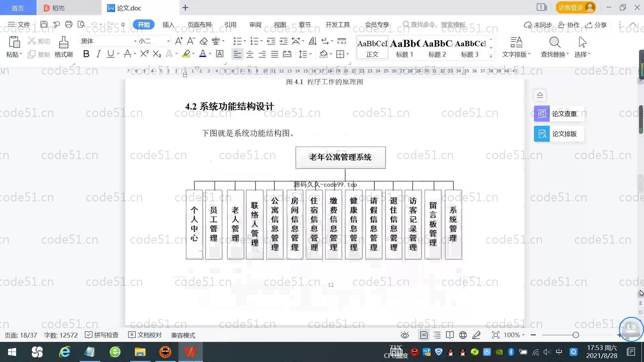
Task: Switch to 插入 tab
Action: point(168,25)
